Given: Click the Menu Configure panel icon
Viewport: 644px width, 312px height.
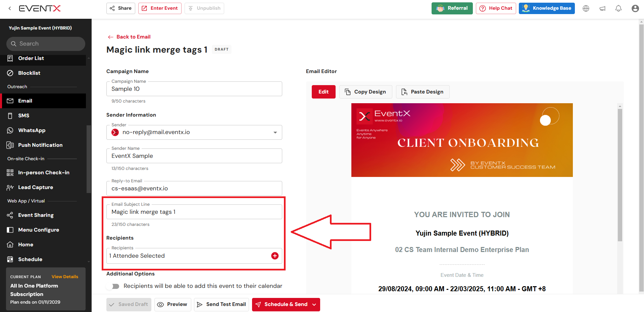Looking at the screenshot, I should coord(10,230).
